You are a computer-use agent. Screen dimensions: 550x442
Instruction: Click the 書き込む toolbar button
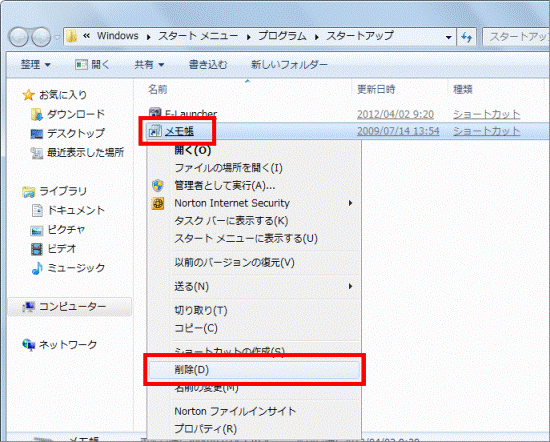pyautogui.click(x=208, y=65)
